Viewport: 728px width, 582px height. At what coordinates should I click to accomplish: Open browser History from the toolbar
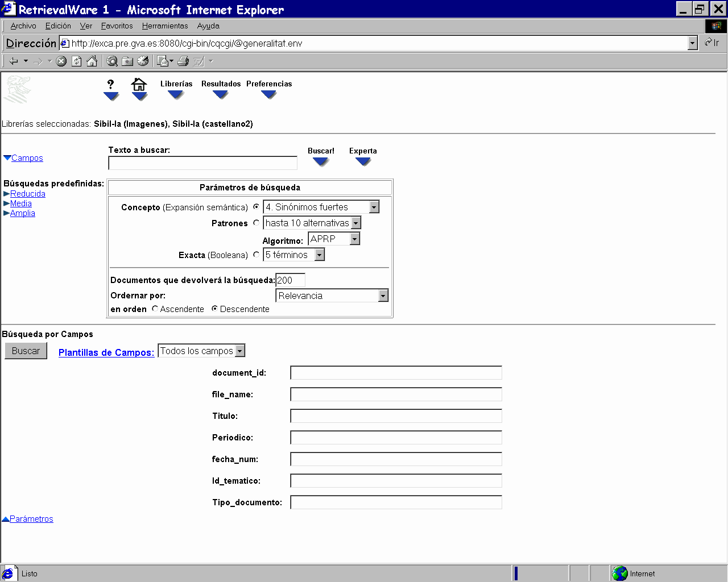143,61
